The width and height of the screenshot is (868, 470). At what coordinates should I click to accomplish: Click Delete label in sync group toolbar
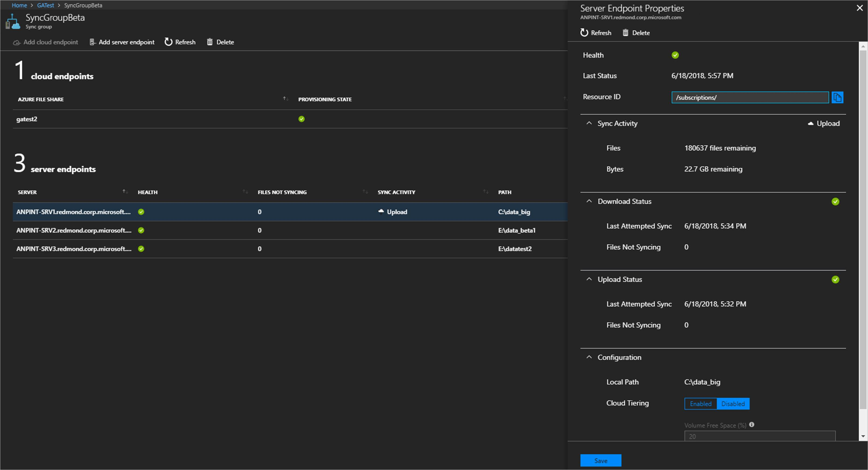[x=225, y=42]
